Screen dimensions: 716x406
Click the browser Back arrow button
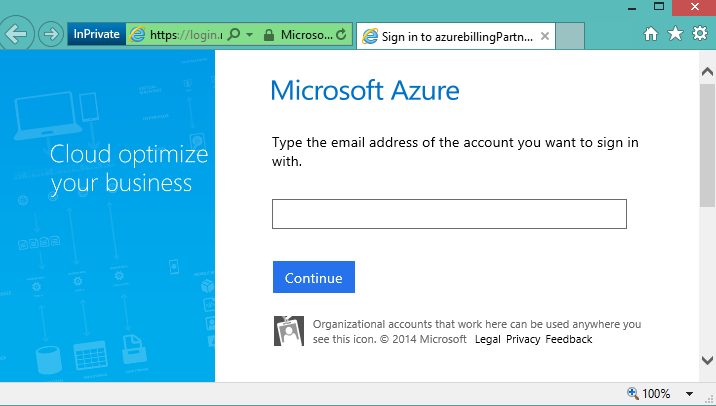point(15,34)
